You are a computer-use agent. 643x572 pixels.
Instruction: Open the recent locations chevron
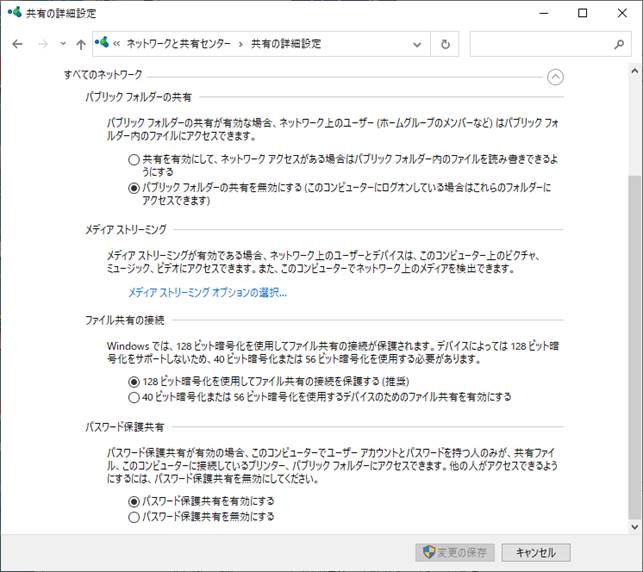[63, 43]
